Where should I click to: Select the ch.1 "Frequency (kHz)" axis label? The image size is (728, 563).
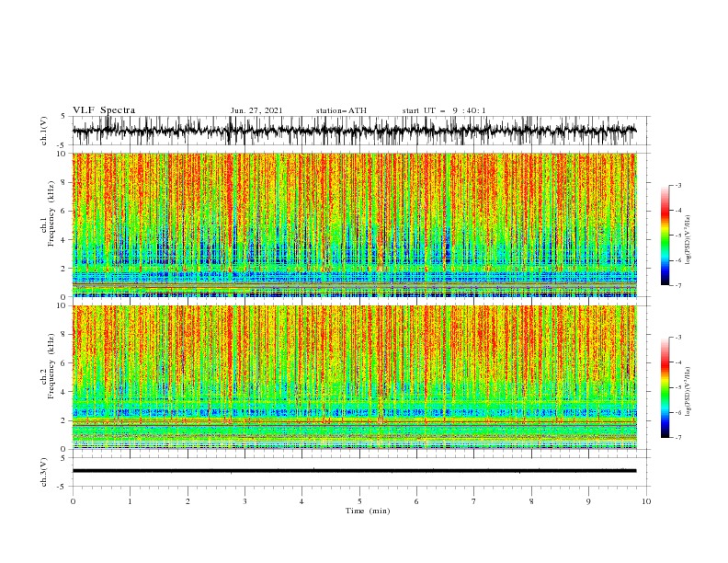[x=51, y=213]
